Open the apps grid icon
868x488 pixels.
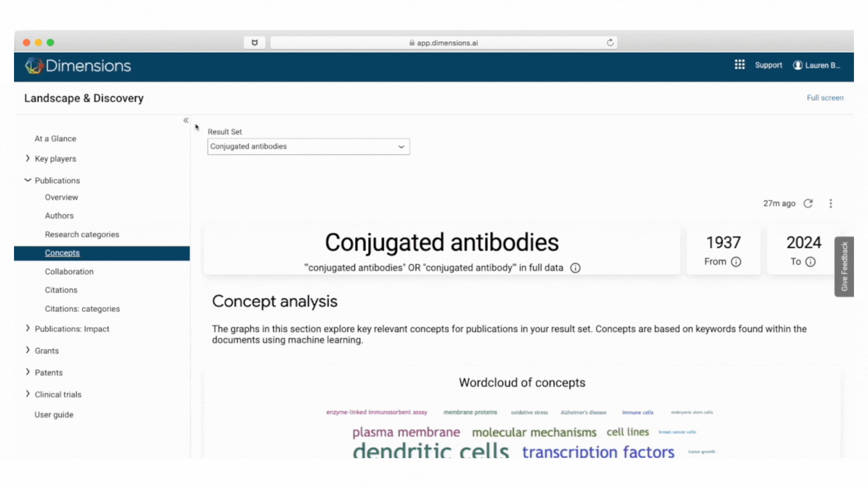tap(739, 65)
